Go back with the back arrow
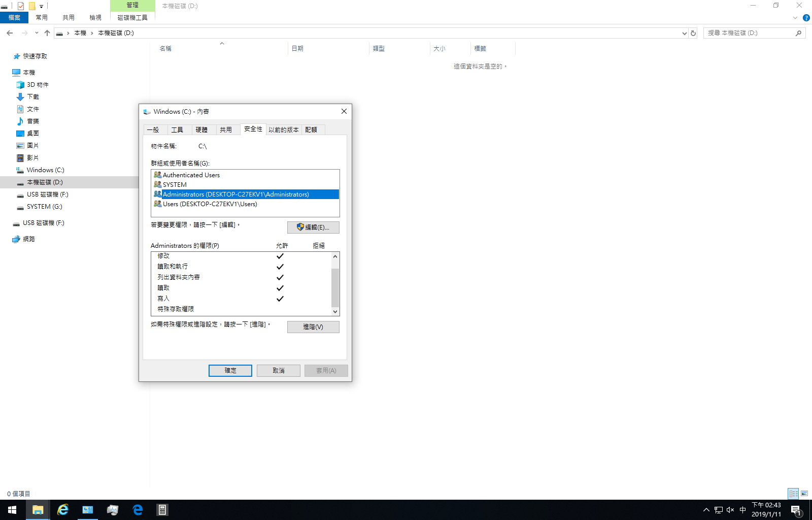This screenshot has width=812, height=520. coord(10,33)
